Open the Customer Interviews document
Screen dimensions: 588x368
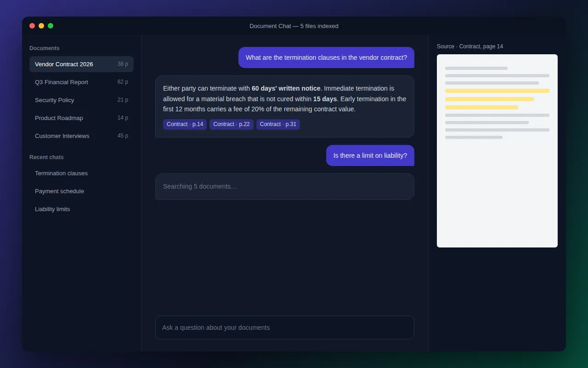coord(81,136)
